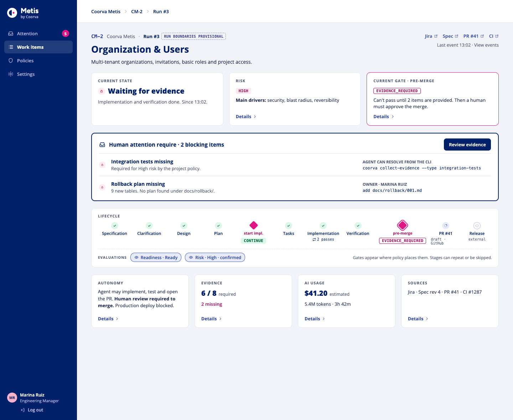The image size is (513, 420).
Task: Expand Details in the AI Usage card
Action: (x=315, y=319)
